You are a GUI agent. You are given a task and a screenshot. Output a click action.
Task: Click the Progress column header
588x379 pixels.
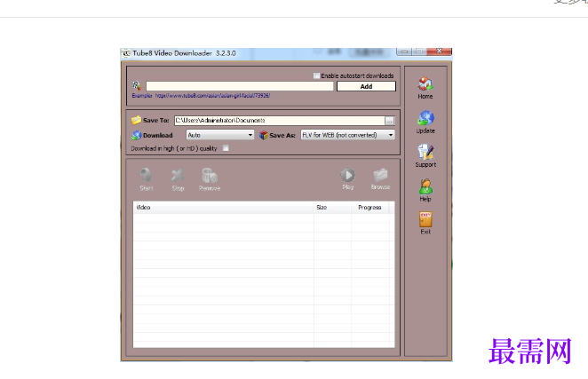tap(370, 208)
